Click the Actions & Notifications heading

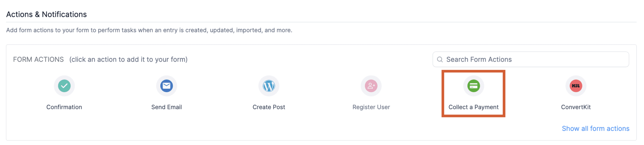(47, 14)
